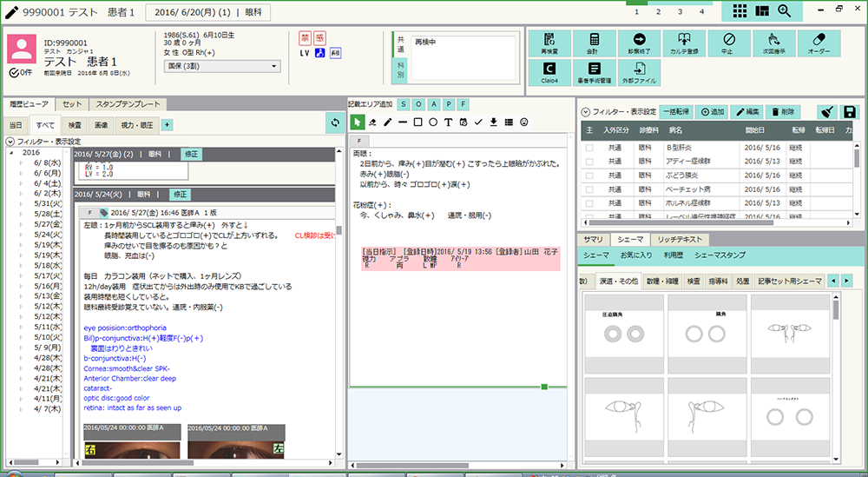
Task: Select the circle shape tool
Action: 433,123
